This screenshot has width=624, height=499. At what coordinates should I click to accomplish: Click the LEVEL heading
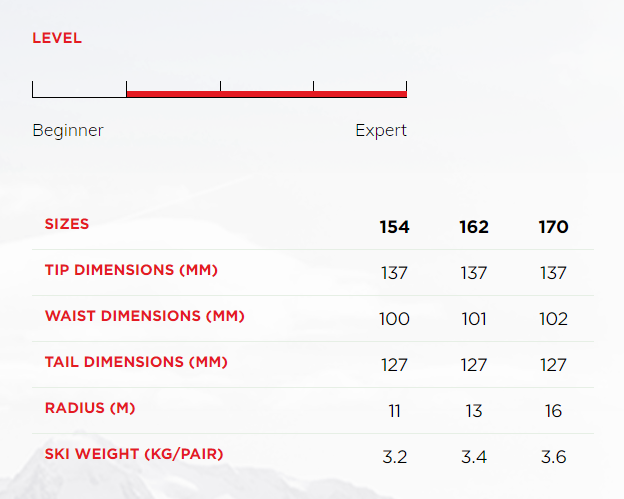coord(57,38)
